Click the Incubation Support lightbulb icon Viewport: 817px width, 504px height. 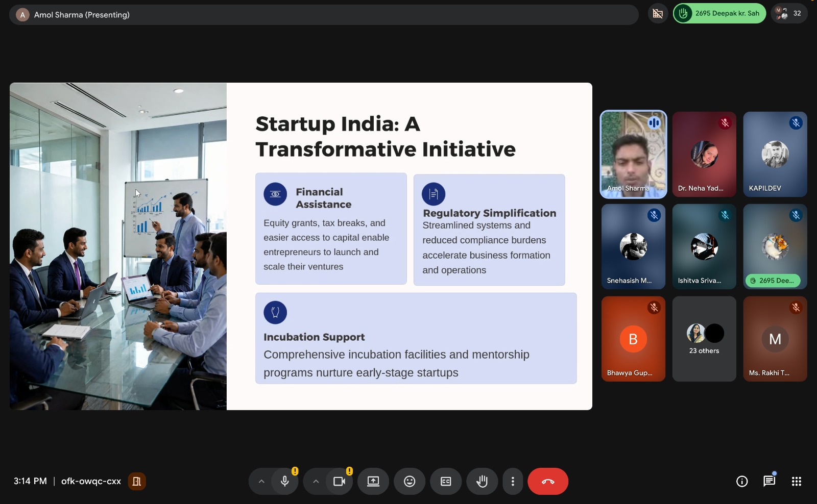point(275,312)
